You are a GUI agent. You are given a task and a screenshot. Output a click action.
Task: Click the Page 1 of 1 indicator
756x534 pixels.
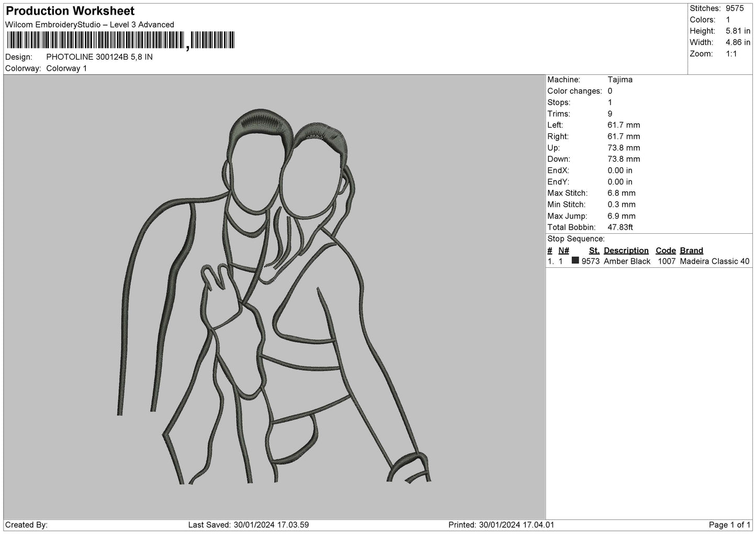tap(730, 525)
